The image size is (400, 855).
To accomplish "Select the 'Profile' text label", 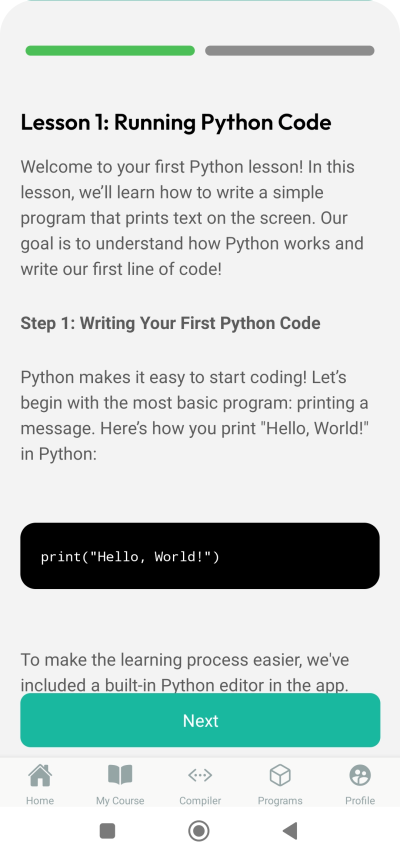I will [x=360, y=800].
